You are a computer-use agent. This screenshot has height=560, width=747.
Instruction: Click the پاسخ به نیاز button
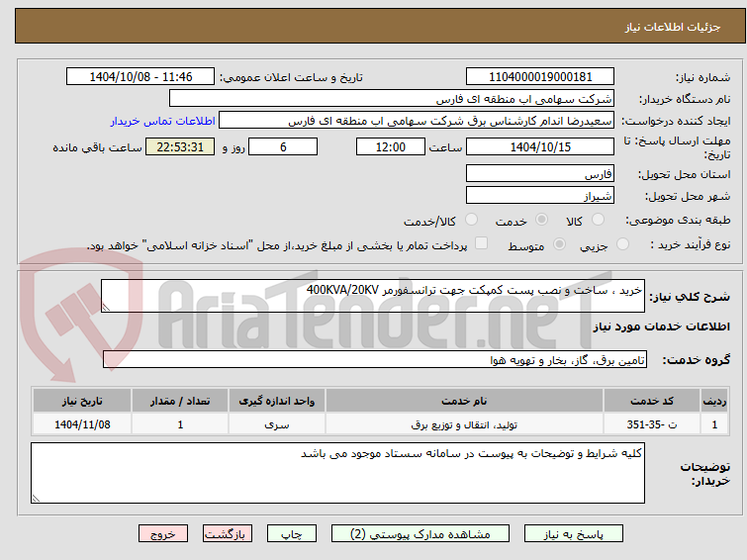point(574,534)
